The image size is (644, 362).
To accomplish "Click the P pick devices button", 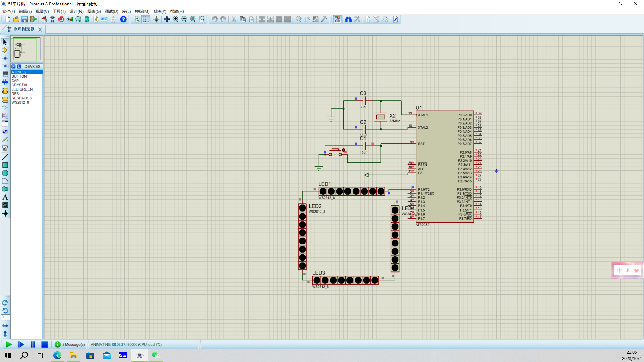I will click(x=14, y=66).
